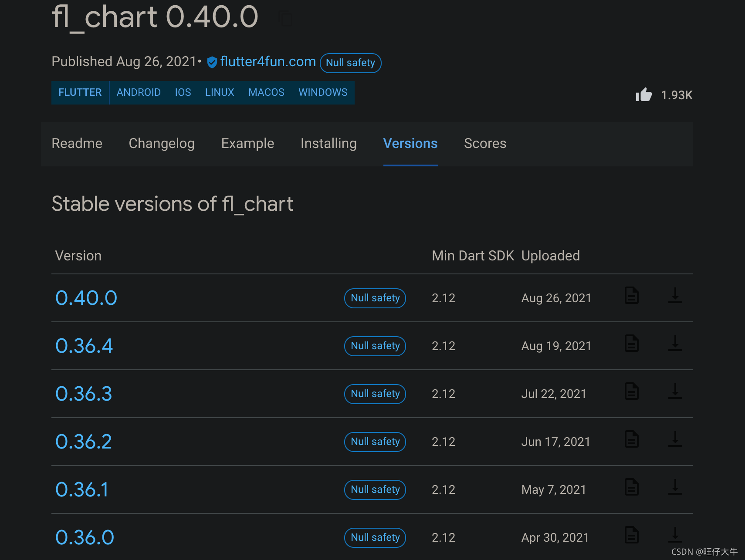
Task: View the Scores tab
Action: coord(485,143)
